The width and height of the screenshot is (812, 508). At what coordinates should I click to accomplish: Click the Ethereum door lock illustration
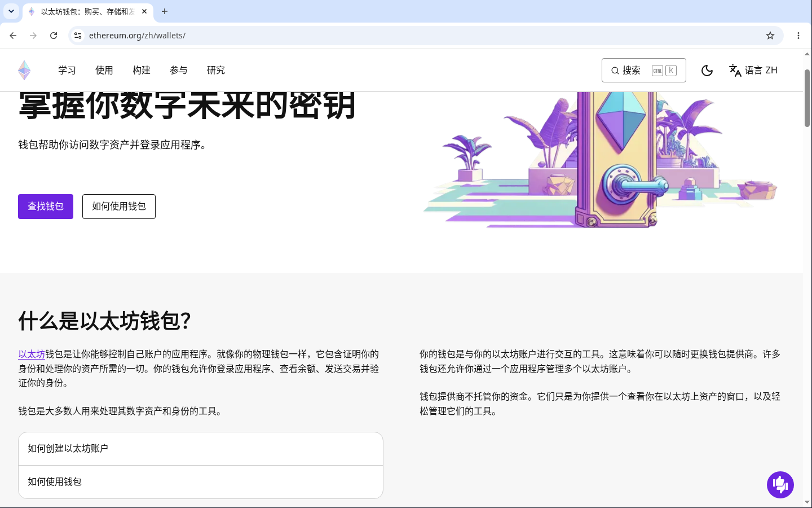click(x=600, y=160)
